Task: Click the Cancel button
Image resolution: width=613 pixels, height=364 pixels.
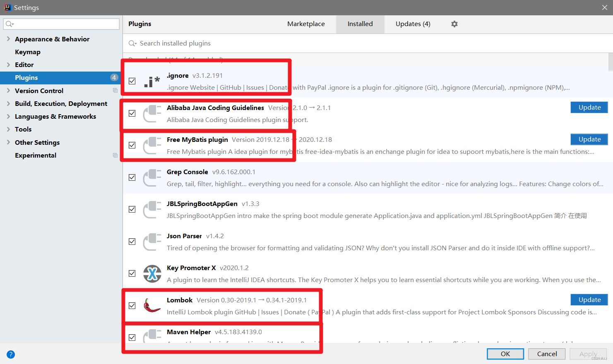Action: tap(547, 354)
